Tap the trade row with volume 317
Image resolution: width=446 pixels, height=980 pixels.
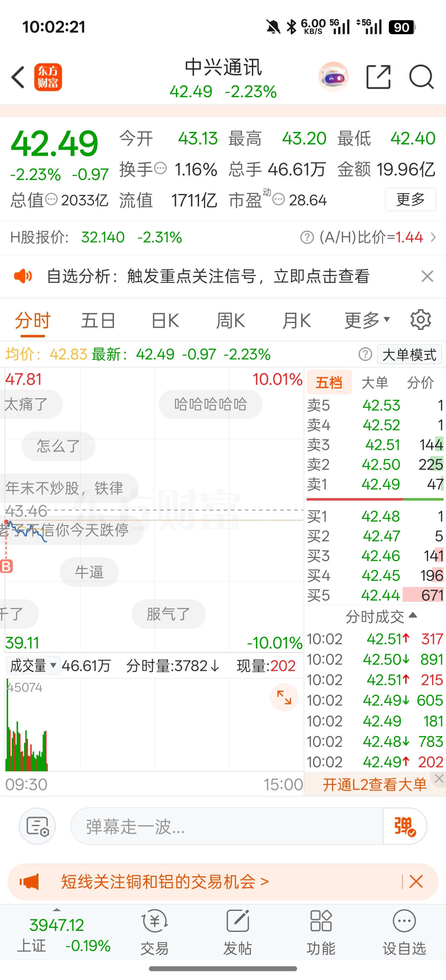click(375, 639)
